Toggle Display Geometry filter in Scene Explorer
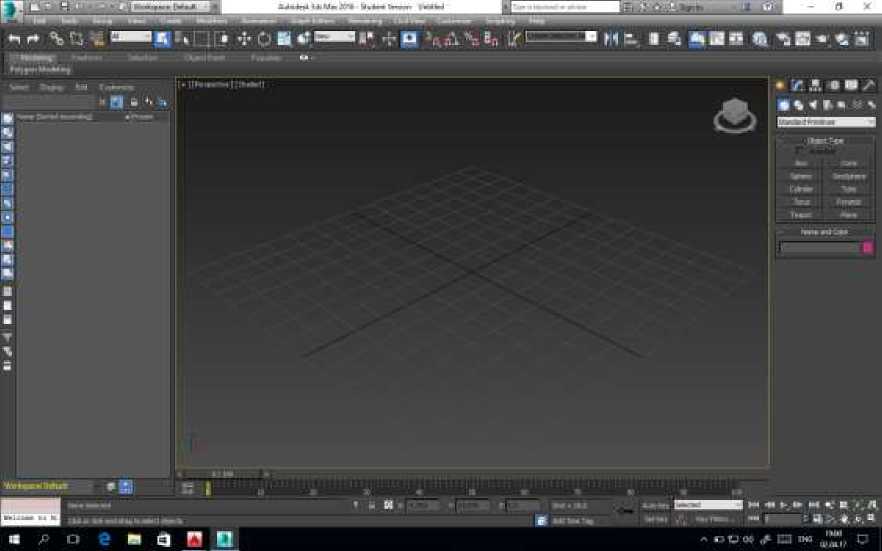Image resolution: width=882 pixels, height=551 pixels. click(x=8, y=118)
